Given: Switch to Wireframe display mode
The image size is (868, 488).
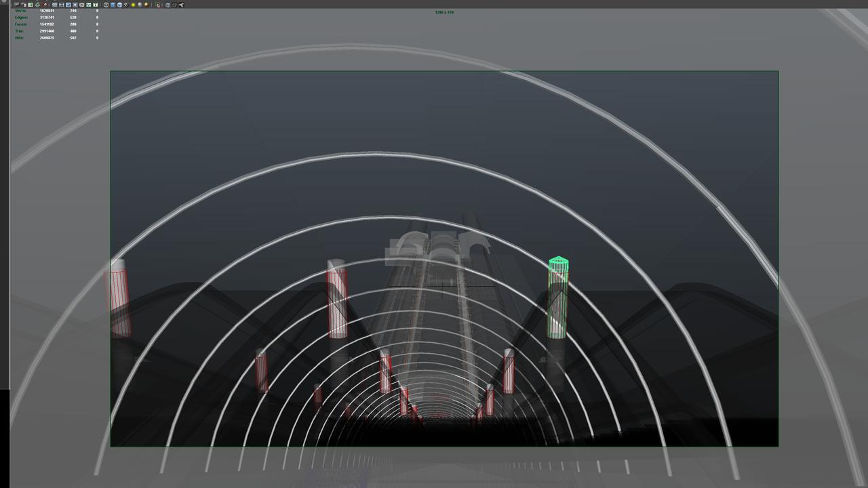Looking at the screenshot, I should (106, 5).
